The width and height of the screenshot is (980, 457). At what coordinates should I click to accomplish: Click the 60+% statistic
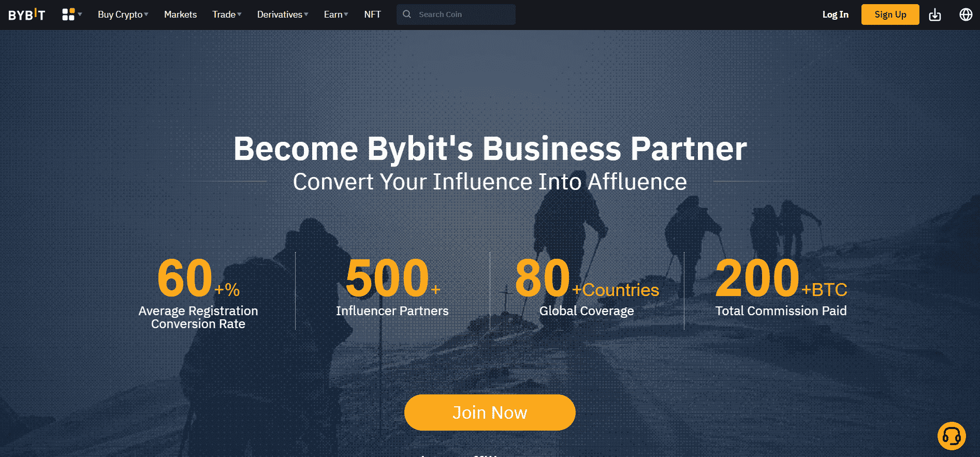(198, 278)
